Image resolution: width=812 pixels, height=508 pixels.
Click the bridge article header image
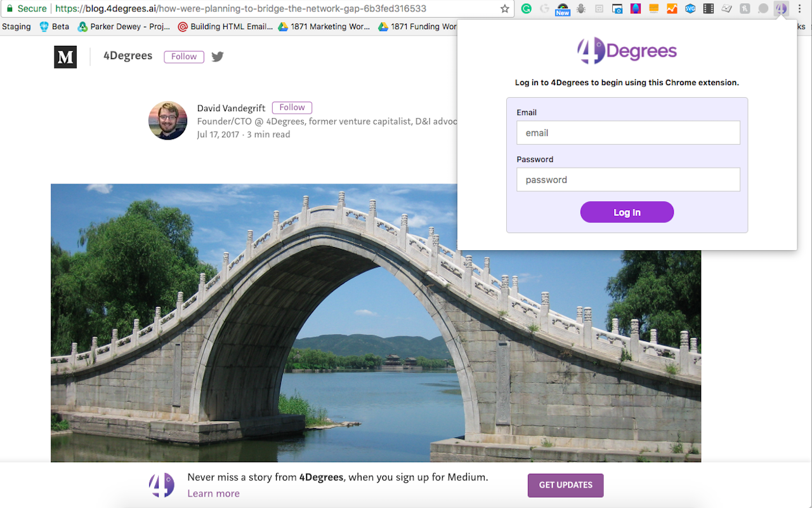(x=376, y=323)
